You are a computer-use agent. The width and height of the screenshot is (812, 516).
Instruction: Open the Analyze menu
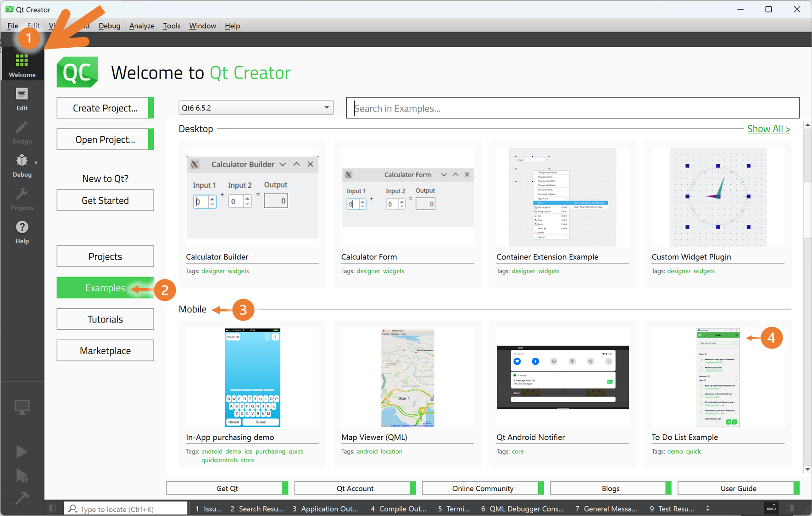[x=142, y=26]
